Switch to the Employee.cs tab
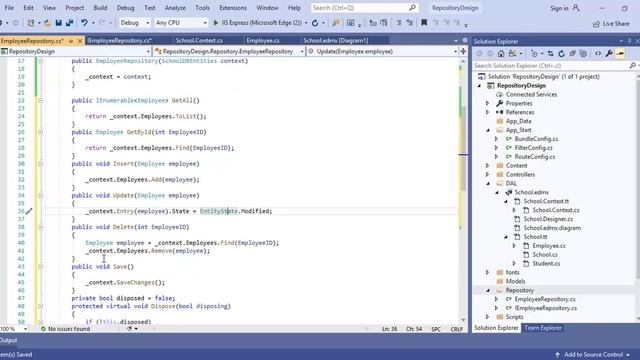 click(x=263, y=40)
